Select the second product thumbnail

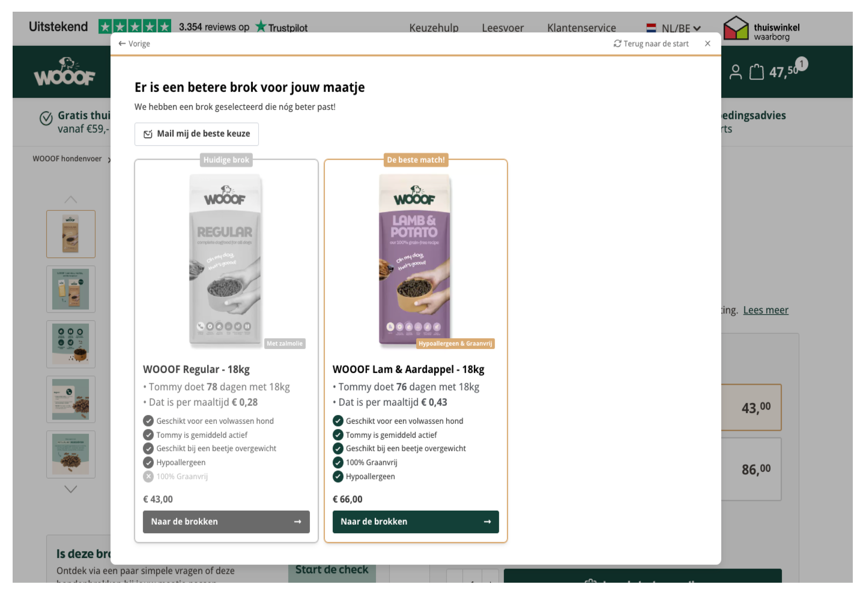[71, 289]
